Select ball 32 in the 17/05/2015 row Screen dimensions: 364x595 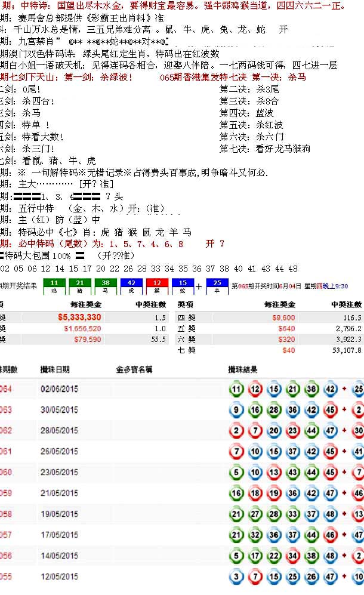pyautogui.click(x=255, y=535)
